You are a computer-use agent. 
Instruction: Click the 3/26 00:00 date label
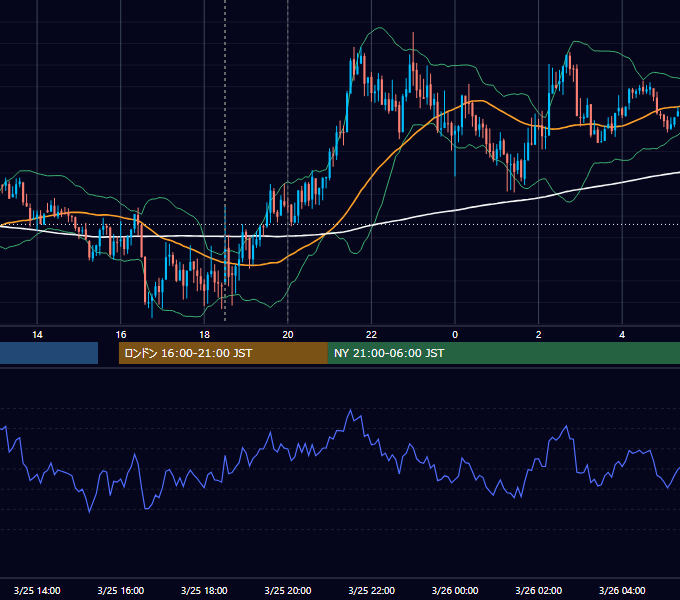(x=455, y=590)
